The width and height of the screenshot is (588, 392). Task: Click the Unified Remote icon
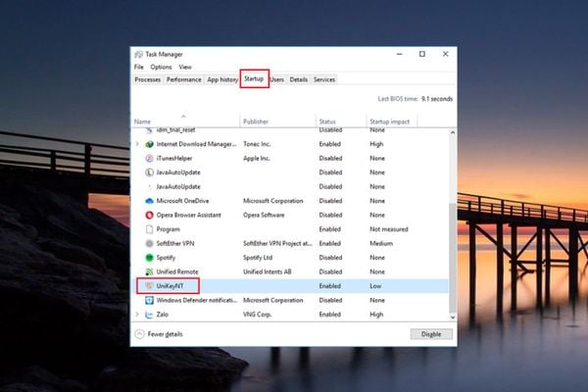click(149, 272)
